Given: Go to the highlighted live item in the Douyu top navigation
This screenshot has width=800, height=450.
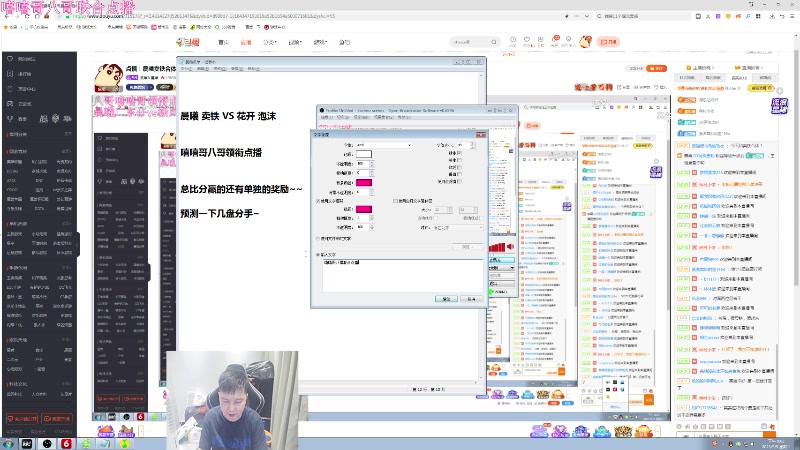Looking at the screenshot, I should point(246,42).
